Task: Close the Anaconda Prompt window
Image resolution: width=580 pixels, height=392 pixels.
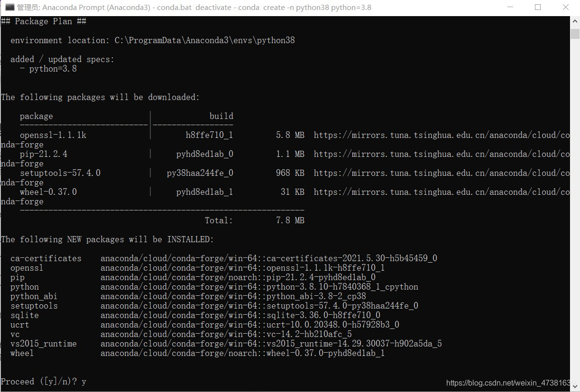Action: pyautogui.click(x=566, y=7)
